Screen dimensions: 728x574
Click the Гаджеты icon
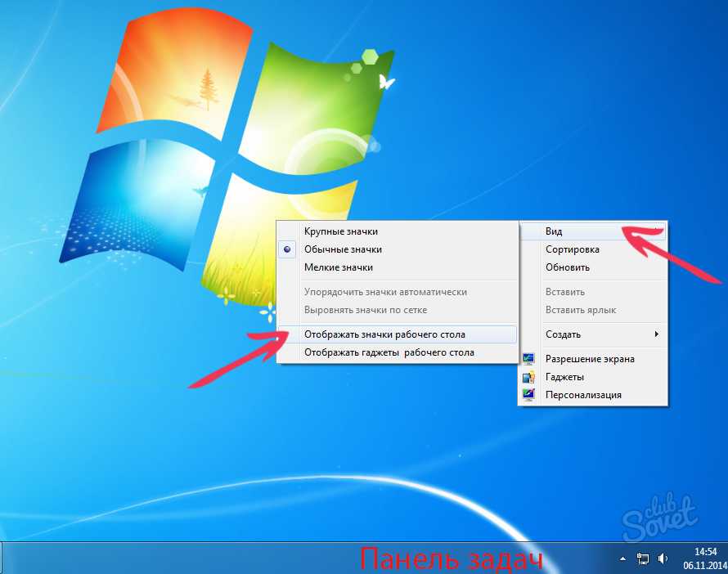tap(528, 377)
